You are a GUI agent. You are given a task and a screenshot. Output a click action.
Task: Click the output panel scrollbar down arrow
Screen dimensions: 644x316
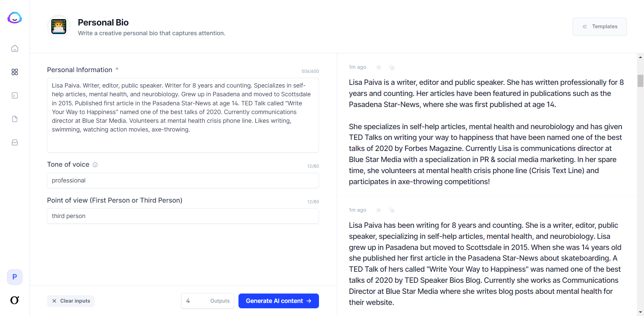click(640, 312)
